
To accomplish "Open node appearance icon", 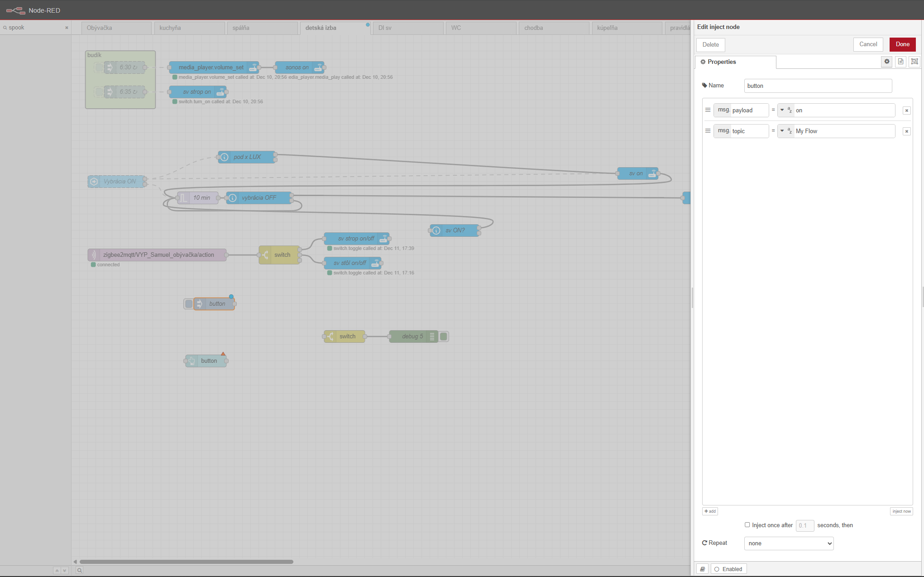I will coord(914,62).
